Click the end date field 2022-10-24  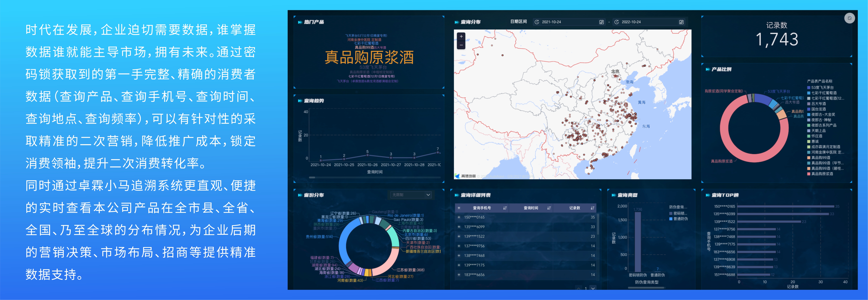(649, 22)
